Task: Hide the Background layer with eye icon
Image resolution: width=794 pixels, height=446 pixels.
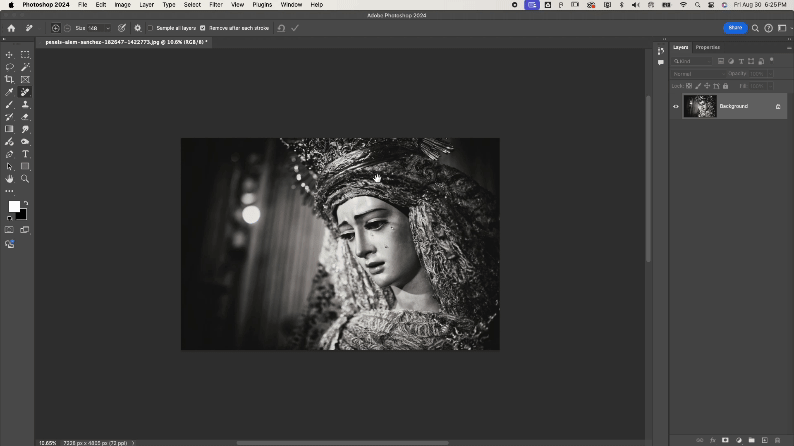Action: (x=676, y=106)
